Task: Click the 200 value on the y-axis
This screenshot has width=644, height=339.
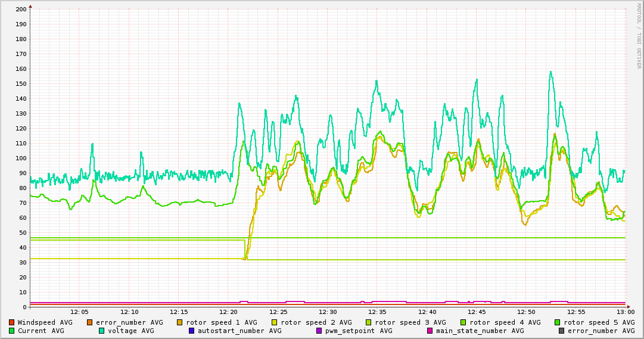Action: point(21,9)
